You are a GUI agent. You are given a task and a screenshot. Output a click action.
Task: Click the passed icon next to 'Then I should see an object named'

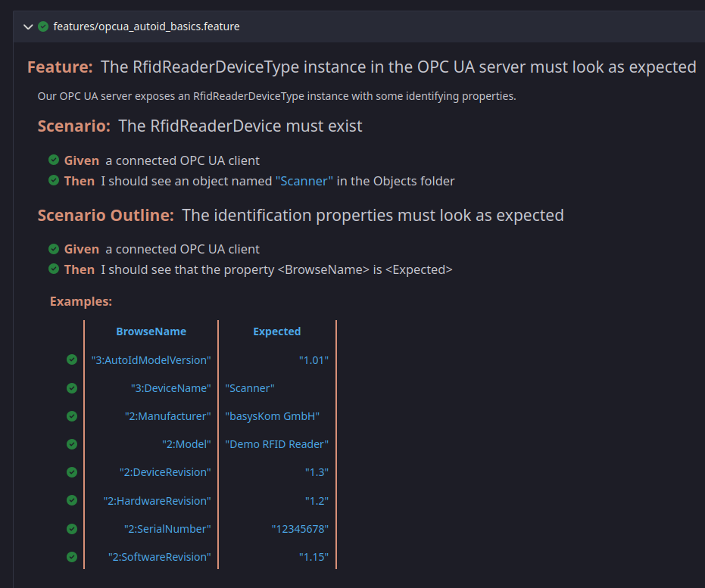54,181
